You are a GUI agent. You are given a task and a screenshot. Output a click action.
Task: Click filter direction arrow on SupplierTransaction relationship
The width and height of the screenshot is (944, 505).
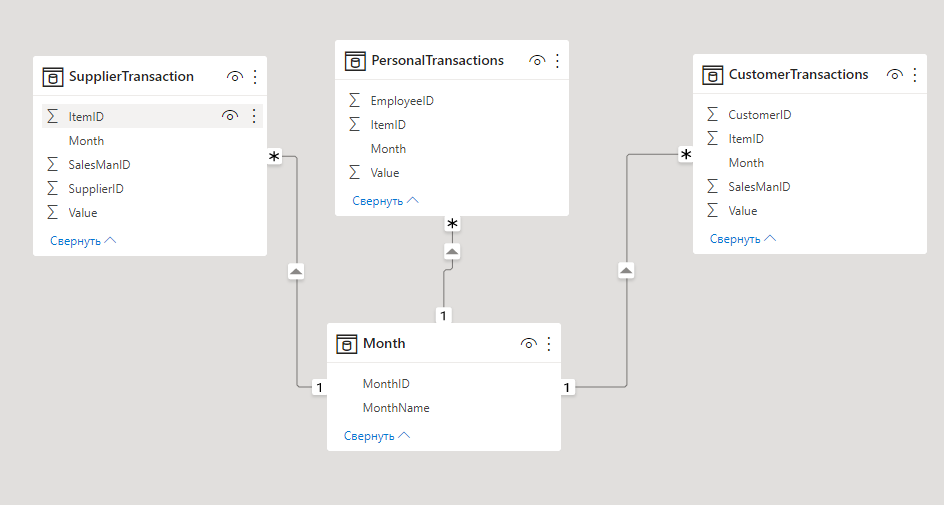(x=296, y=272)
